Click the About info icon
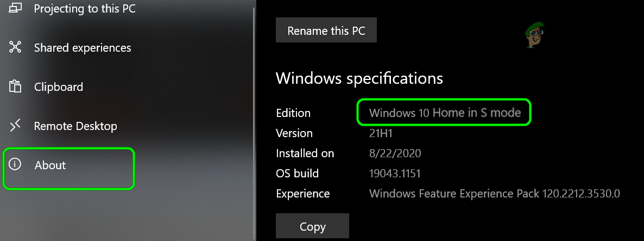 tap(15, 165)
